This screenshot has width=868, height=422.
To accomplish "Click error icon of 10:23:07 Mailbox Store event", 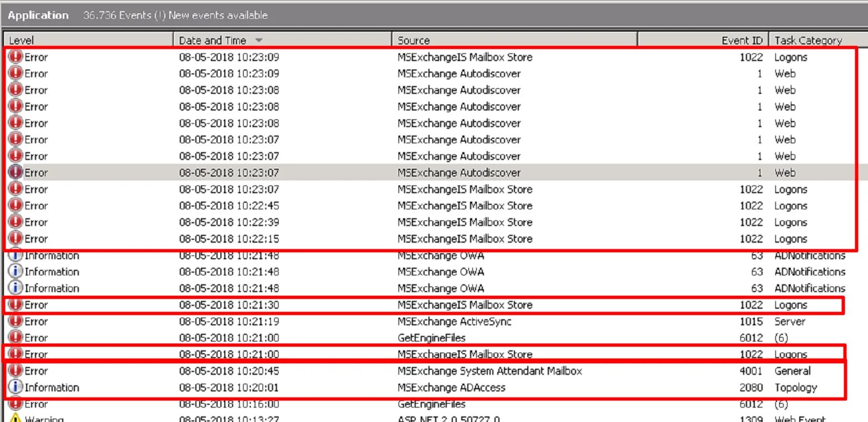I will [x=16, y=189].
